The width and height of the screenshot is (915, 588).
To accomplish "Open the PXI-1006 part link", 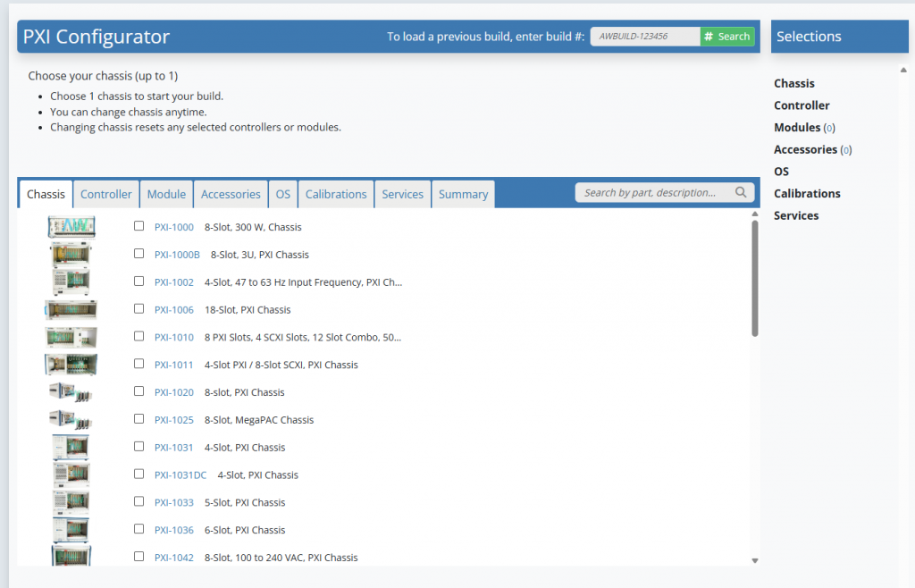I will point(174,310).
